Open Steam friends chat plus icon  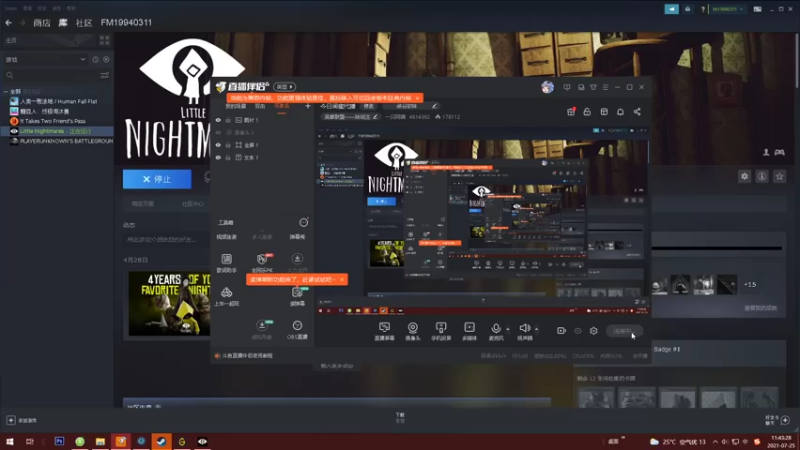[785, 420]
